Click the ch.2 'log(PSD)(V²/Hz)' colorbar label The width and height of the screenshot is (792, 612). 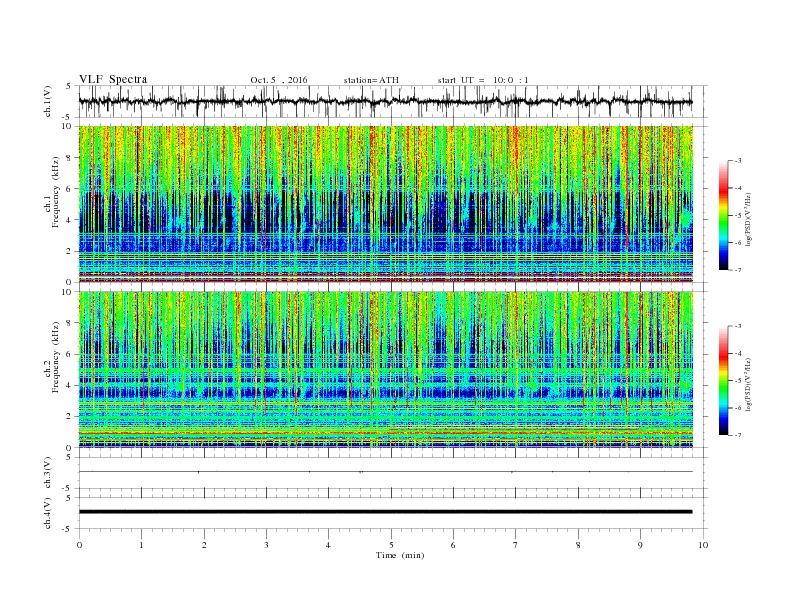(x=749, y=384)
